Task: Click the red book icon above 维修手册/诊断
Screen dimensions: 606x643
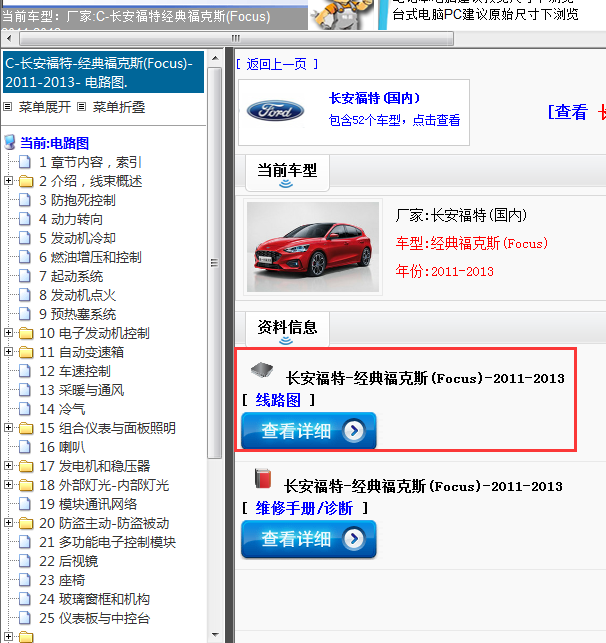Action: point(262,478)
